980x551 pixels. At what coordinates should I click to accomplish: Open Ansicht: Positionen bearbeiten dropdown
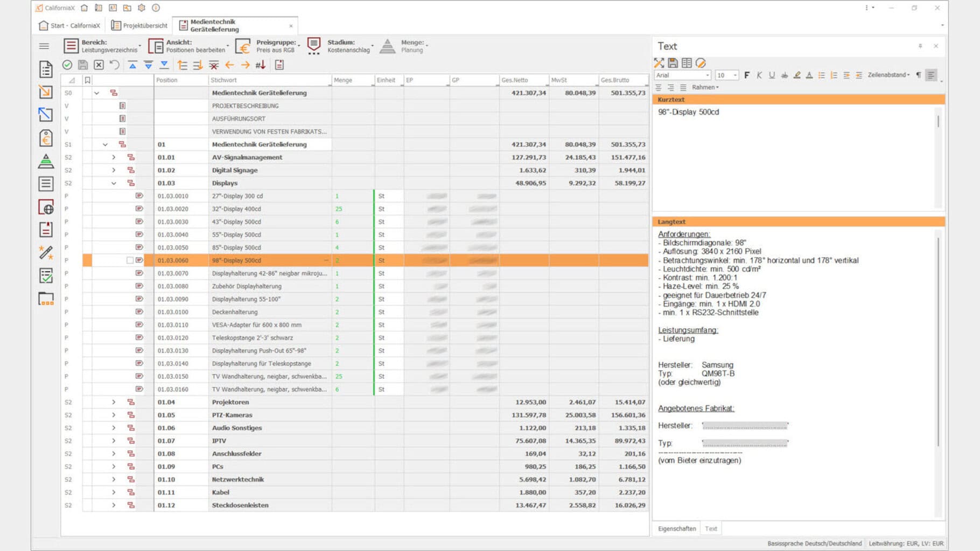[x=188, y=46]
